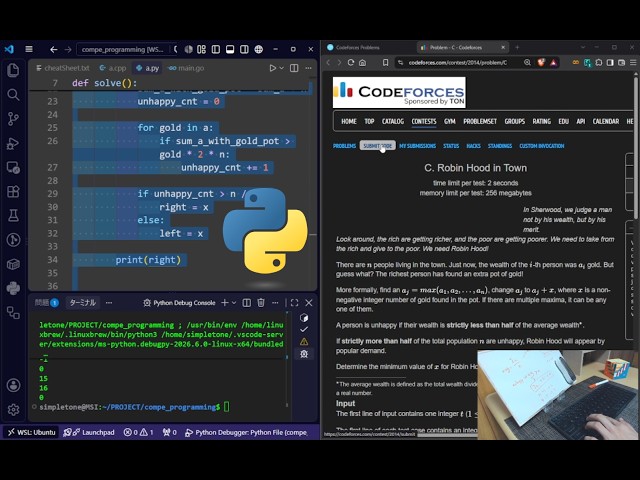640x480 pixels.
Task: Click the browser address bar URL
Action: 458,62
